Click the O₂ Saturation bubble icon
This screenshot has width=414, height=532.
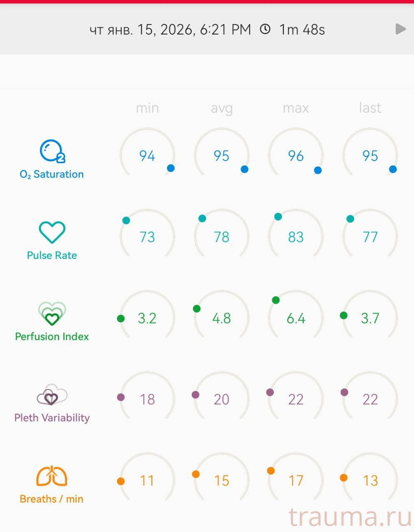[52, 151]
